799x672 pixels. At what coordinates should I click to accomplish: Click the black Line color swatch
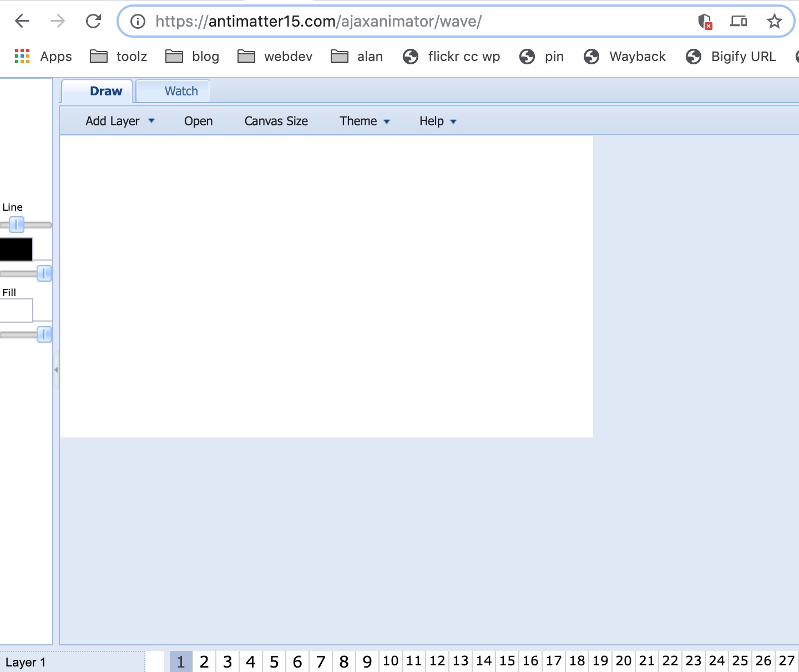click(16, 250)
